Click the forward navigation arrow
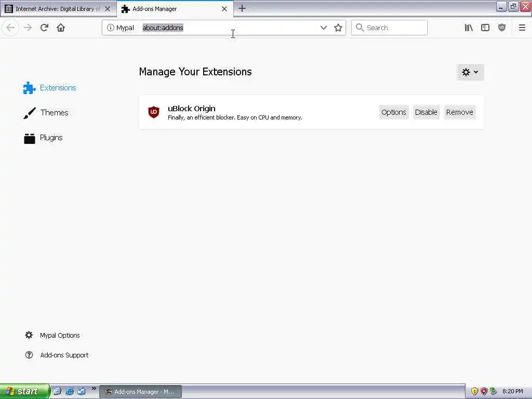Viewport: 532px width, 399px height. [x=28, y=28]
